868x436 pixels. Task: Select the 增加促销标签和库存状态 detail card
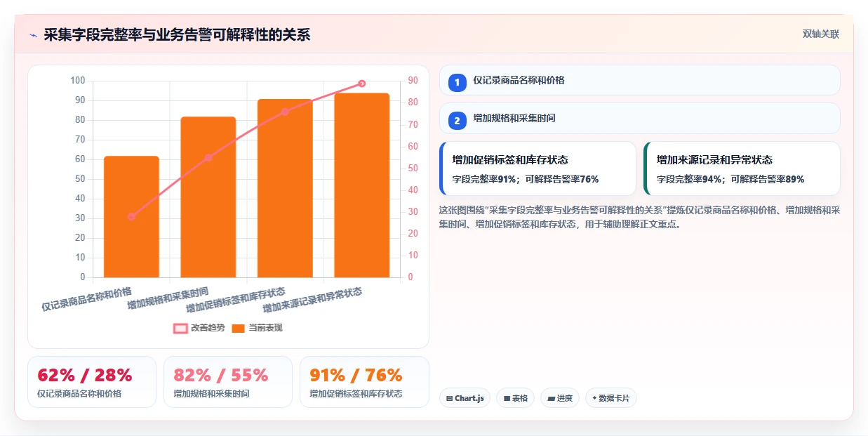click(x=538, y=169)
